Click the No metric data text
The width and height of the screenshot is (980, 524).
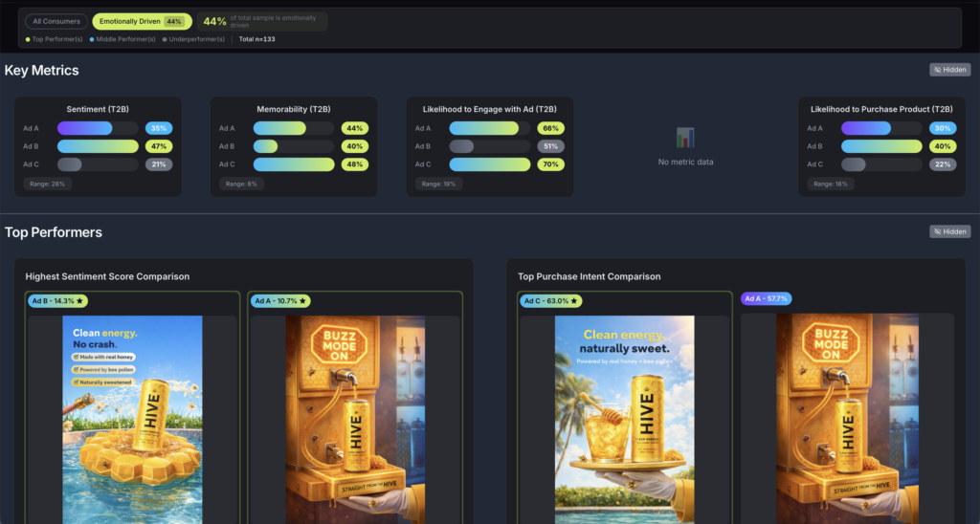685,162
